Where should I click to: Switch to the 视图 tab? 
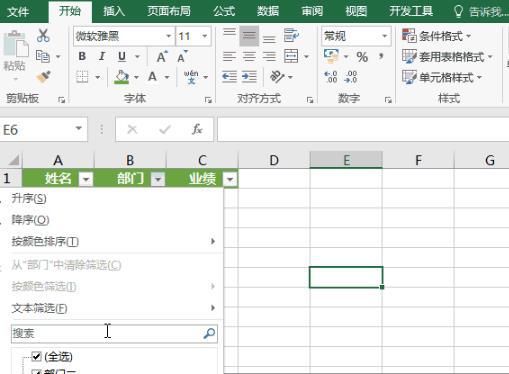click(356, 11)
